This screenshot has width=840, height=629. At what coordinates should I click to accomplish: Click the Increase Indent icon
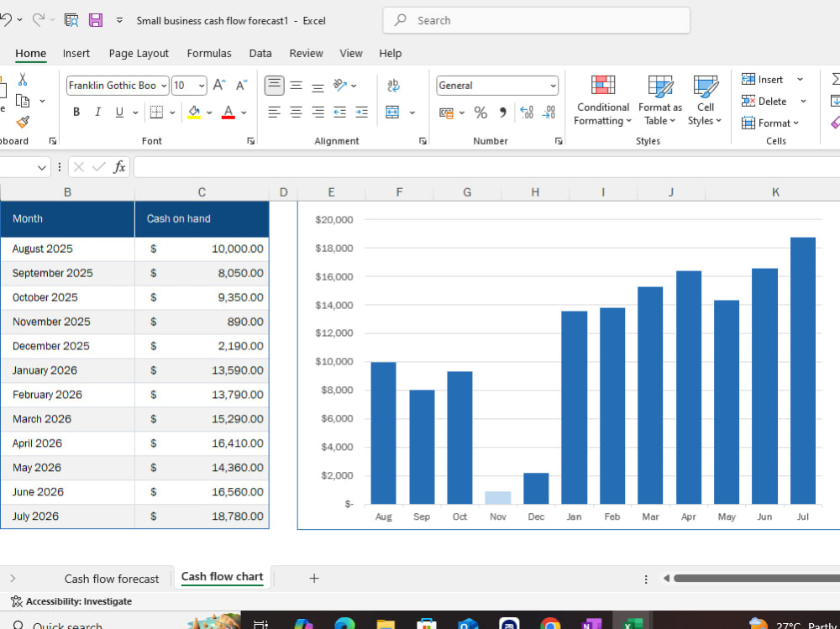361,112
